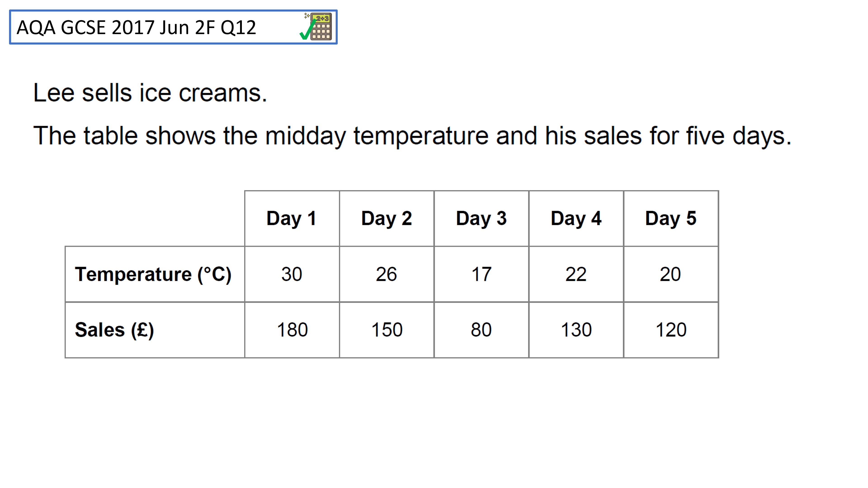
Task: Select the Day 5 header cell
Action: coord(671,218)
